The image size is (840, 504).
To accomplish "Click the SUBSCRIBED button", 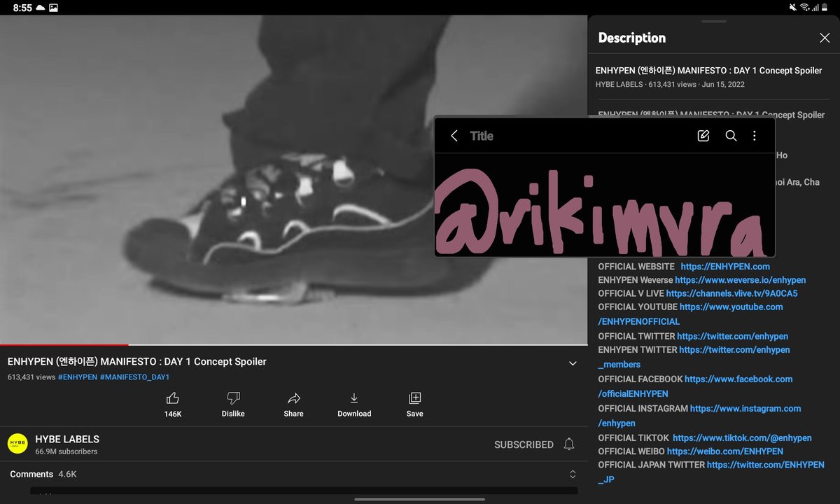I will click(x=524, y=444).
